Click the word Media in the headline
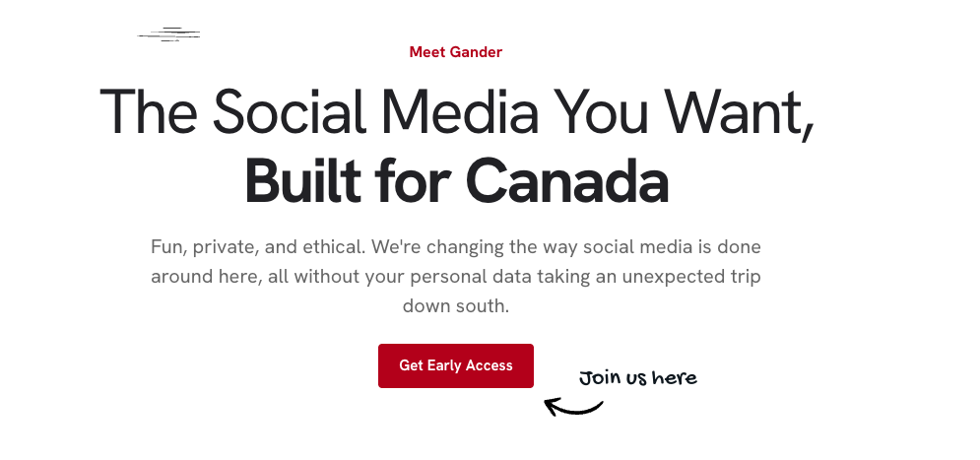980x460 pixels. click(459, 112)
